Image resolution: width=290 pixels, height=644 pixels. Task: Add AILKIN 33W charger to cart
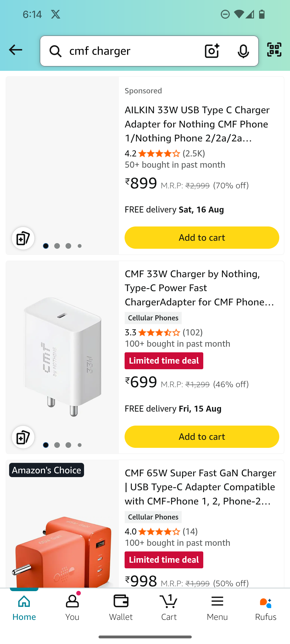[202, 238]
